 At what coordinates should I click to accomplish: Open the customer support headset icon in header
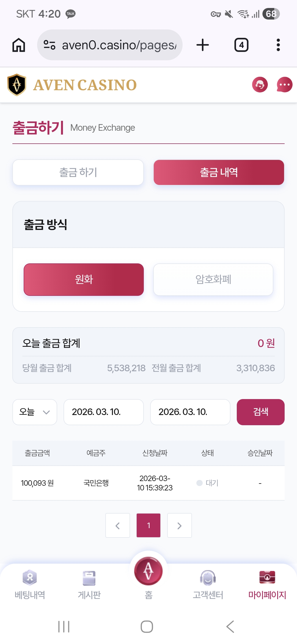[x=260, y=85]
